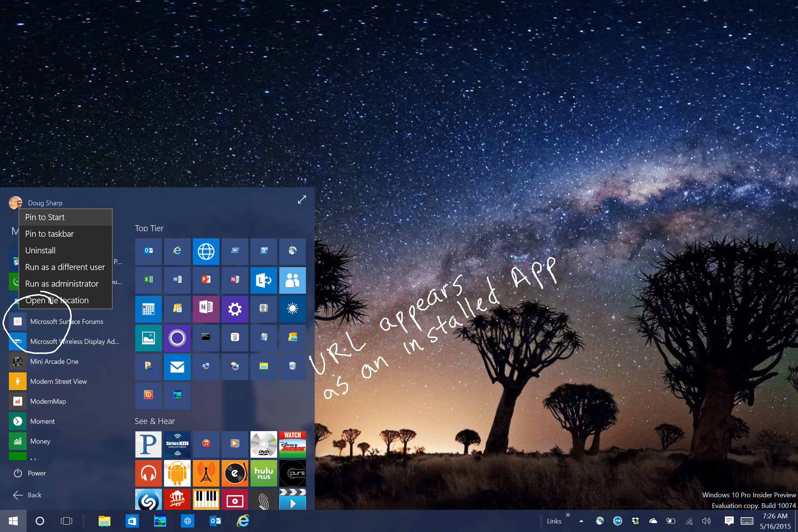The width and height of the screenshot is (798, 532).
Task: Open Microsoft Wireless Display Adapter app entry
Action: [66, 341]
